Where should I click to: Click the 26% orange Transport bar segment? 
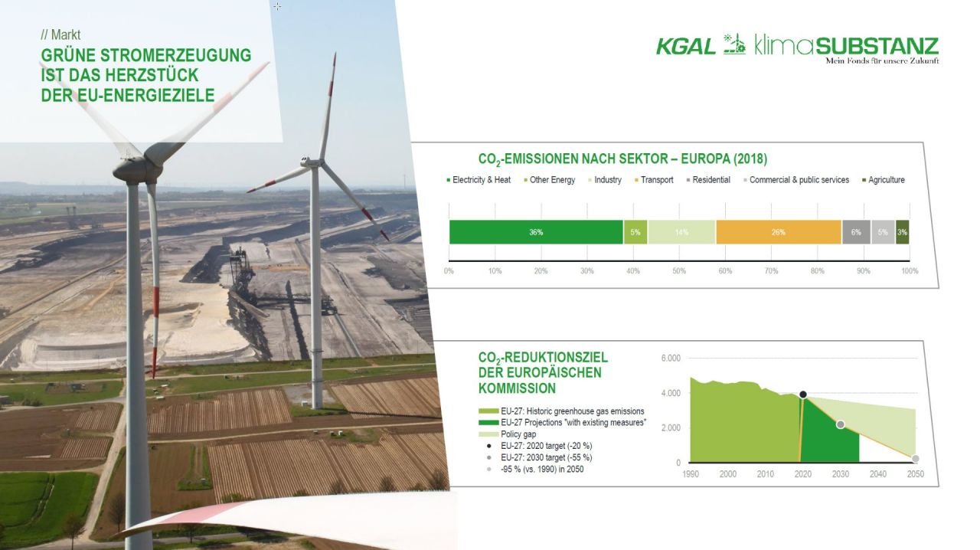coord(778,232)
